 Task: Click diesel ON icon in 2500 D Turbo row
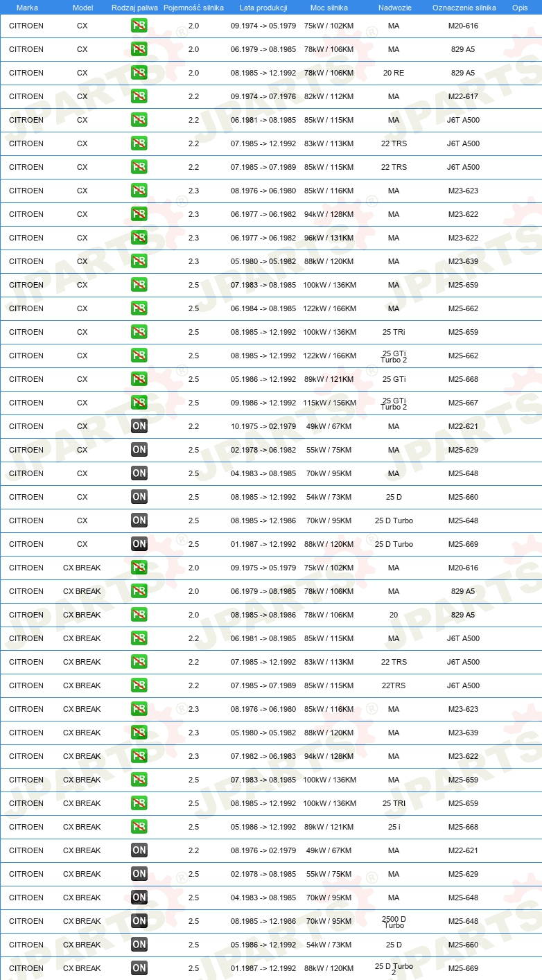click(x=139, y=921)
